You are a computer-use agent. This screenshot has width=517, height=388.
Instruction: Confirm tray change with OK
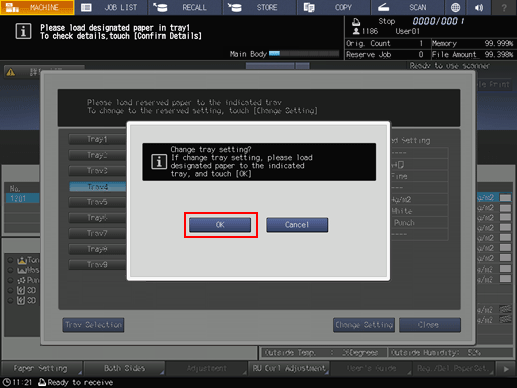(x=220, y=225)
